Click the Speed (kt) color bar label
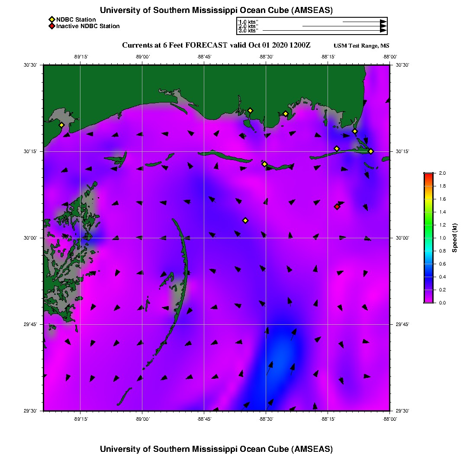Viewport: 476px width, 454px height. pyautogui.click(x=455, y=238)
